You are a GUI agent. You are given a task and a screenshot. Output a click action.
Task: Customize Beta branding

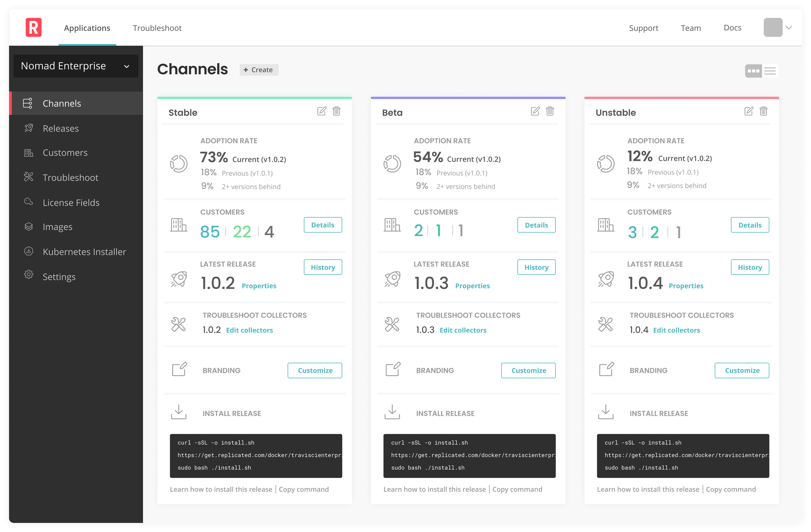(528, 370)
